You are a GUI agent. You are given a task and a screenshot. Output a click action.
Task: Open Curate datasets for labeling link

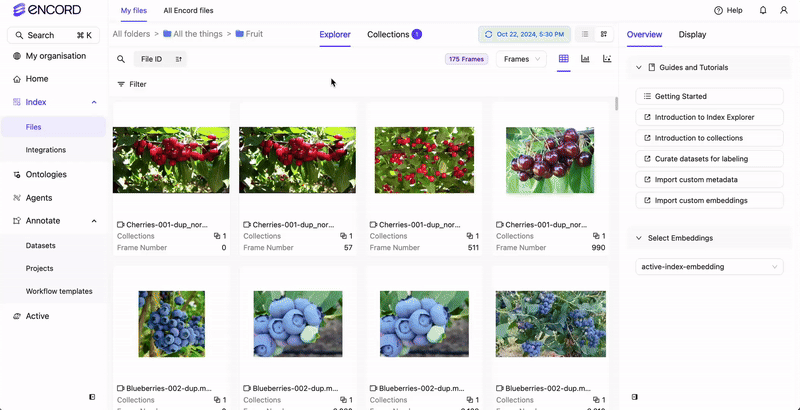(709, 159)
